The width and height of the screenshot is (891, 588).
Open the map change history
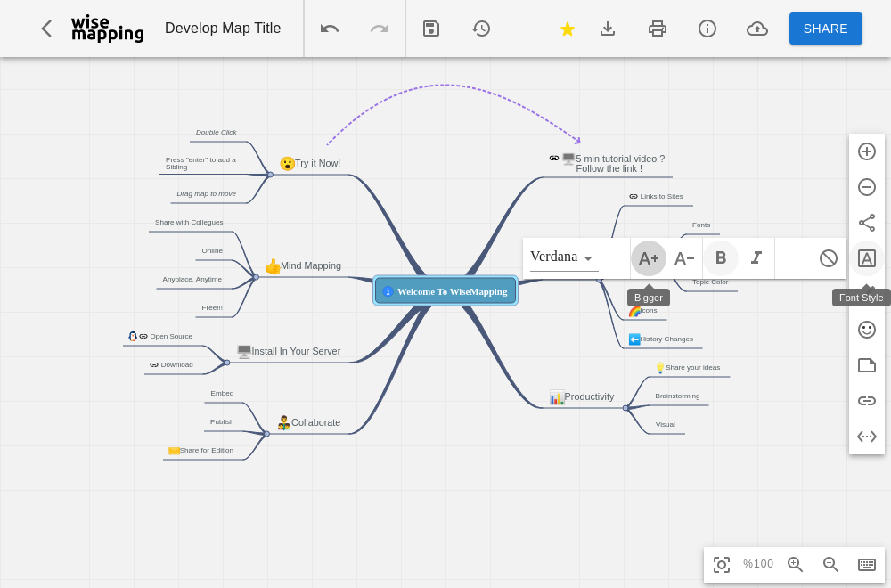481,29
